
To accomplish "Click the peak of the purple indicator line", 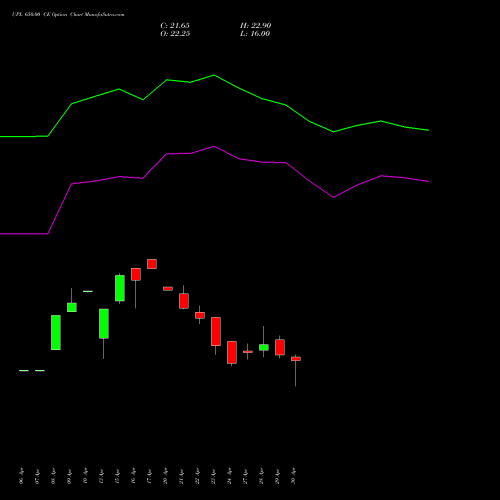I will [214, 146].
